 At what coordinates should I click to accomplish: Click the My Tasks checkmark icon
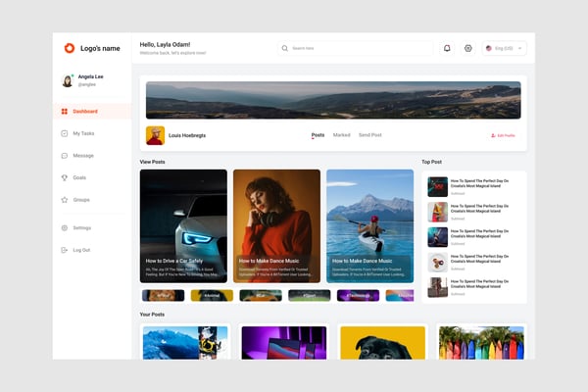[x=65, y=133]
